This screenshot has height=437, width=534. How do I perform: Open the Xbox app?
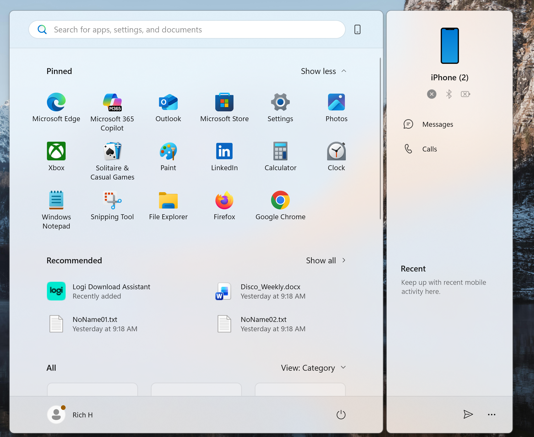pyautogui.click(x=56, y=157)
